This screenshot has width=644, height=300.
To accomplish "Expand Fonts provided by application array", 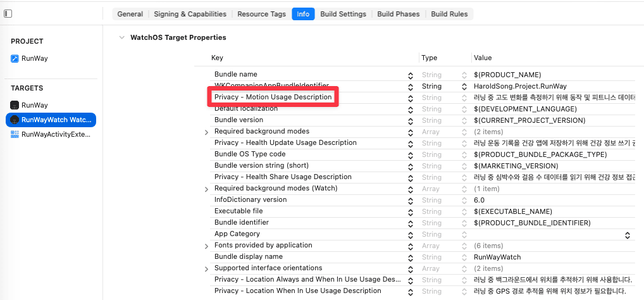I will (x=207, y=246).
